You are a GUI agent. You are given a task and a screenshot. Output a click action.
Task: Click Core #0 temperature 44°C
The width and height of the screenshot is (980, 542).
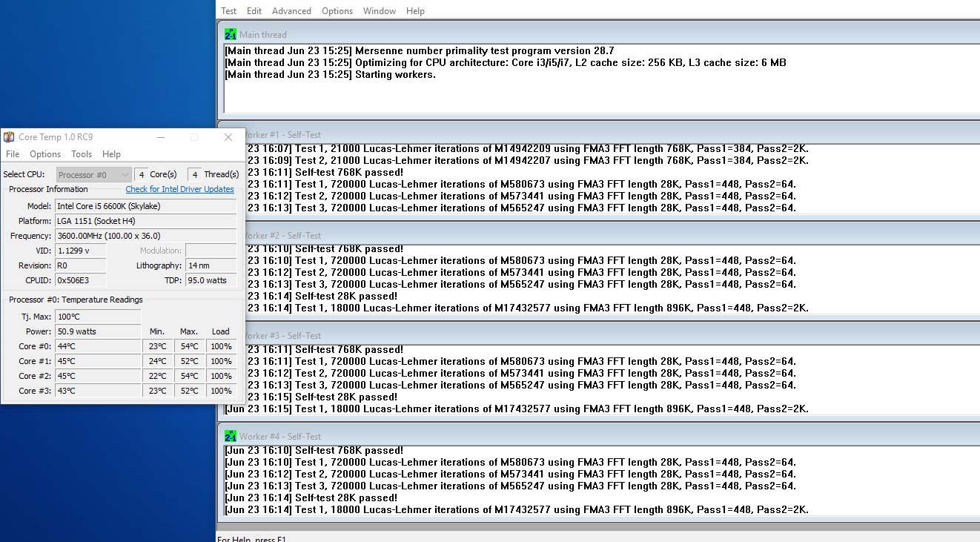point(98,346)
